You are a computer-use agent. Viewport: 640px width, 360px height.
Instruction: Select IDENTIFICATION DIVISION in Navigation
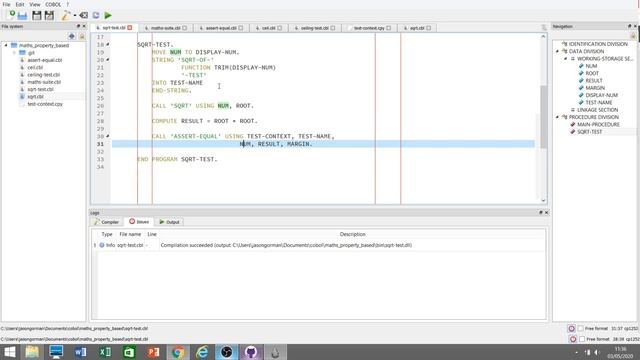(598, 44)
